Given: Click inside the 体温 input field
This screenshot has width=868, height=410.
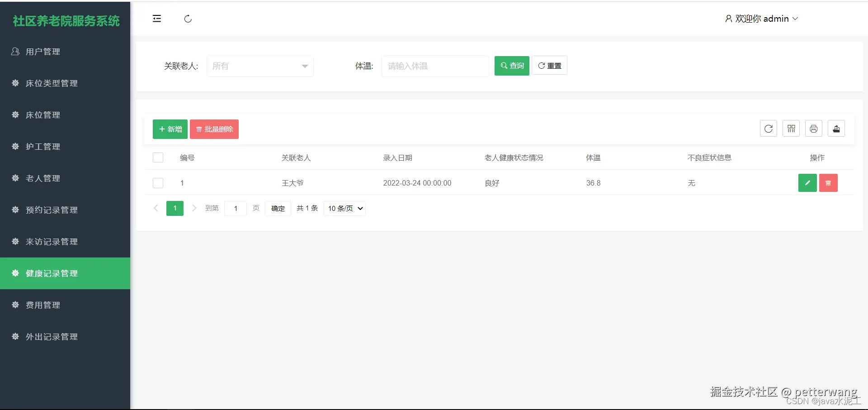Looking at the screenshot, I should click(x=434, y=66).
